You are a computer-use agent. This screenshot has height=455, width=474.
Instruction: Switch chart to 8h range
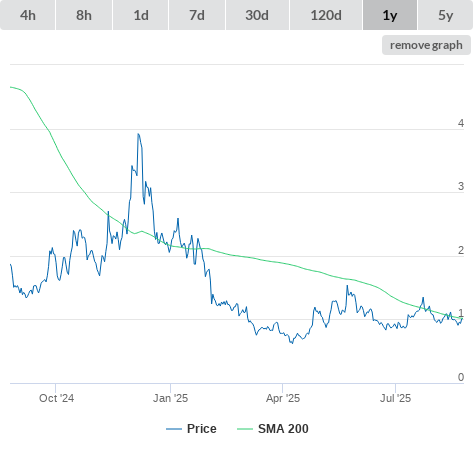pyautogui.click(x=84, y=15)
